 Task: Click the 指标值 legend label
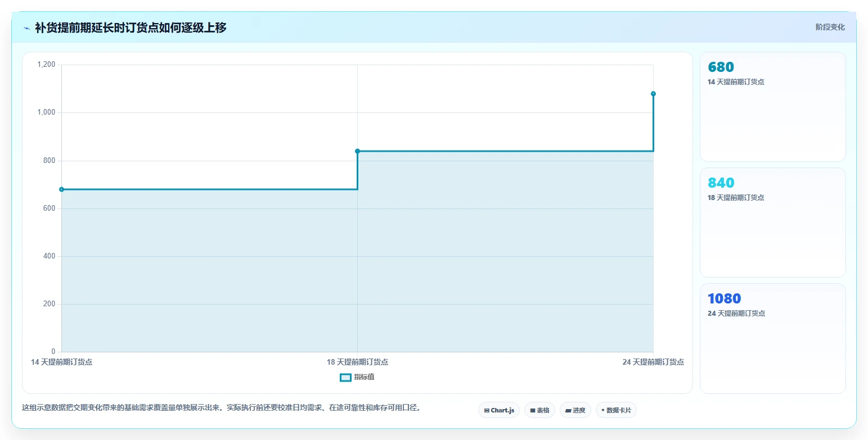(x=364, y=377)
